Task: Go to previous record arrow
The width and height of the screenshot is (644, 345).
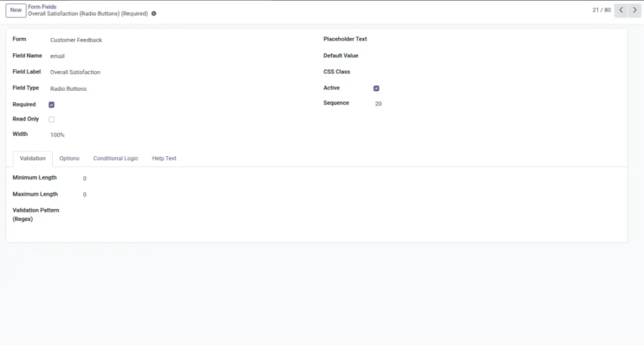Action: [x=621, y=10]
